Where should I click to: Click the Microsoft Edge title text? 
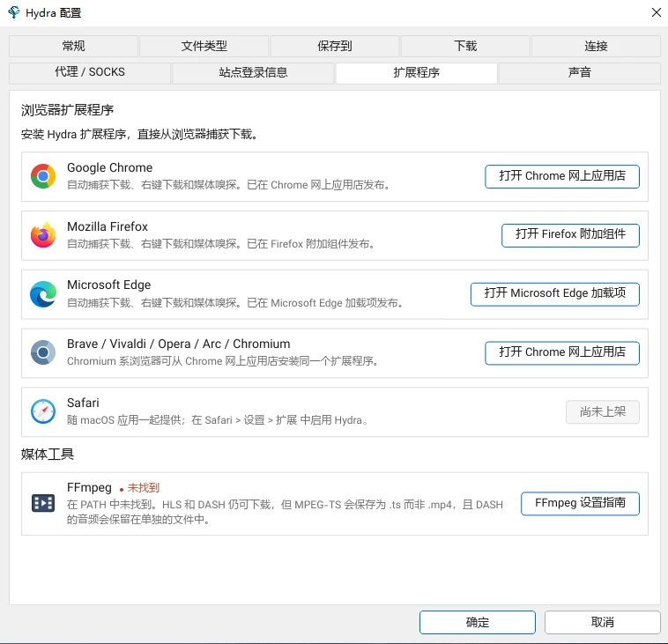click(x=108, y=285)
